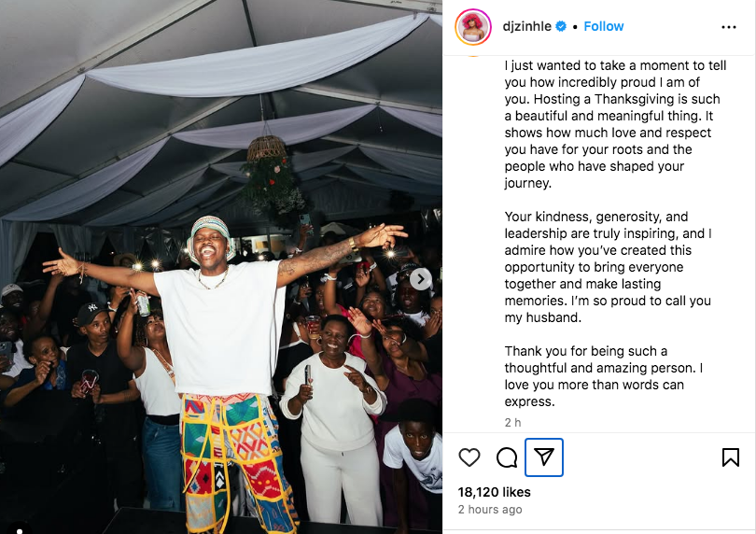756x534 pixels.
Task: Open djzinhle's story from the profile avatar
Action: pyautogui.click(x=473, y=27)
